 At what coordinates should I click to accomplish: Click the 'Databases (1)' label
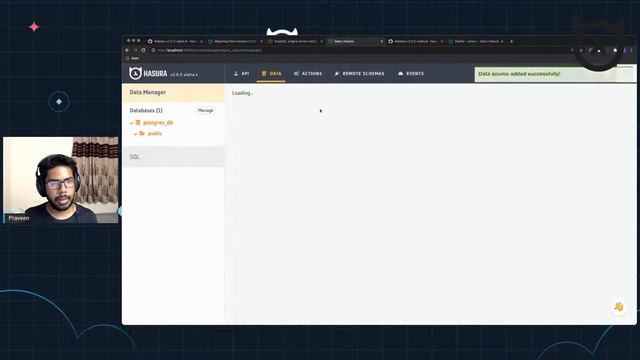tap(146, 111)
